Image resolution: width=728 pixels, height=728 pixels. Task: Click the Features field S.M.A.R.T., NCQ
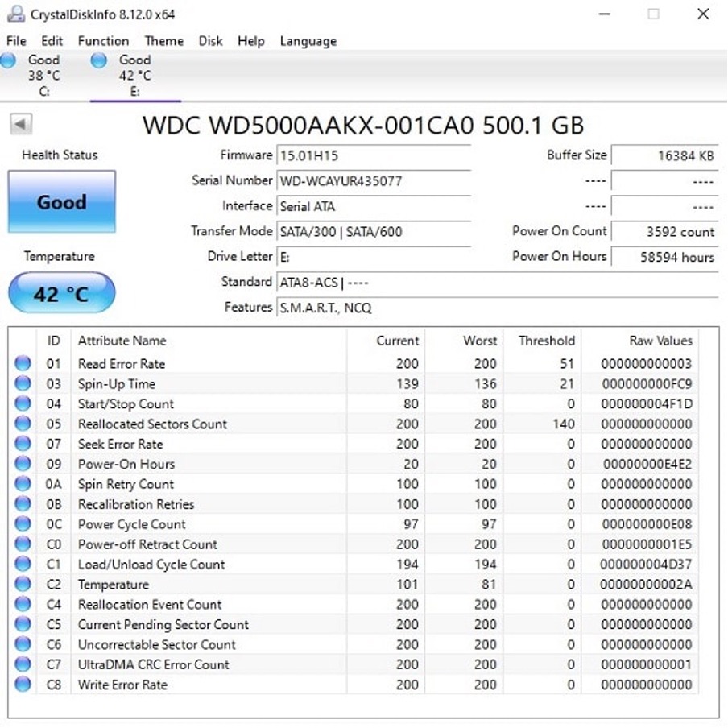[497, 308]
